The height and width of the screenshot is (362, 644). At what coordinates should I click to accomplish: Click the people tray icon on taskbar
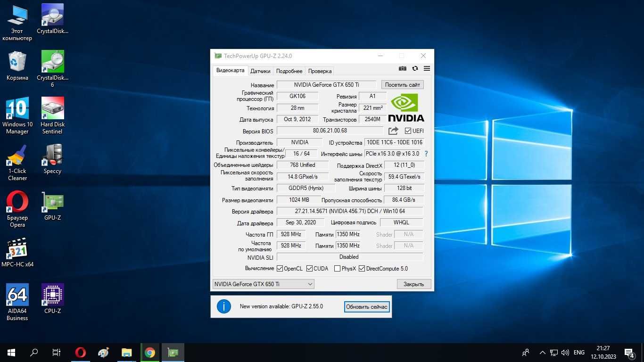(526, 352)
